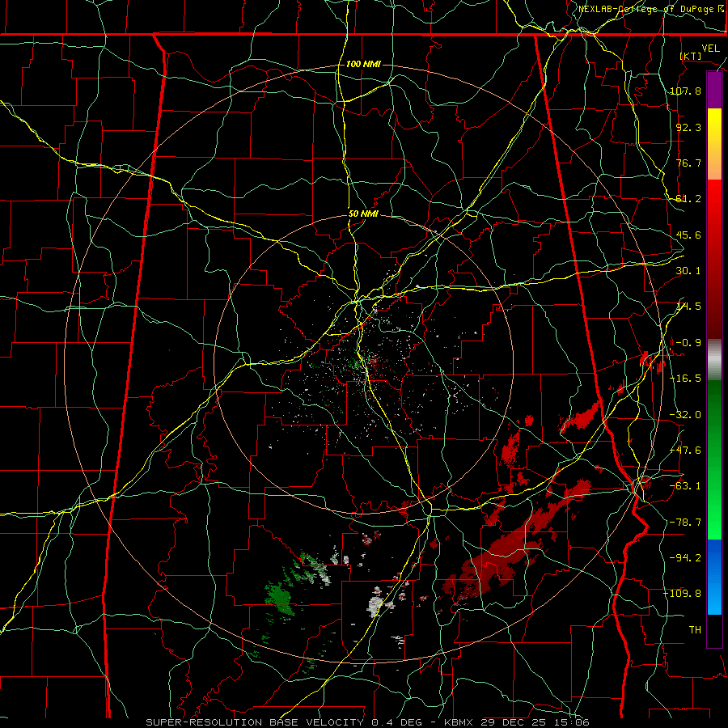
Task: Click the "100 NMI" range ring label
Action: coord(363,64)
